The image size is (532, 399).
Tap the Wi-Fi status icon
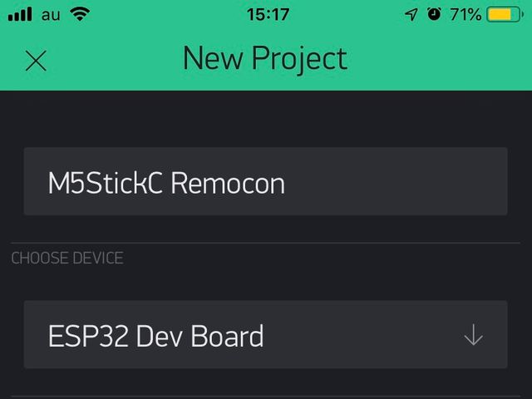[80, 14]
